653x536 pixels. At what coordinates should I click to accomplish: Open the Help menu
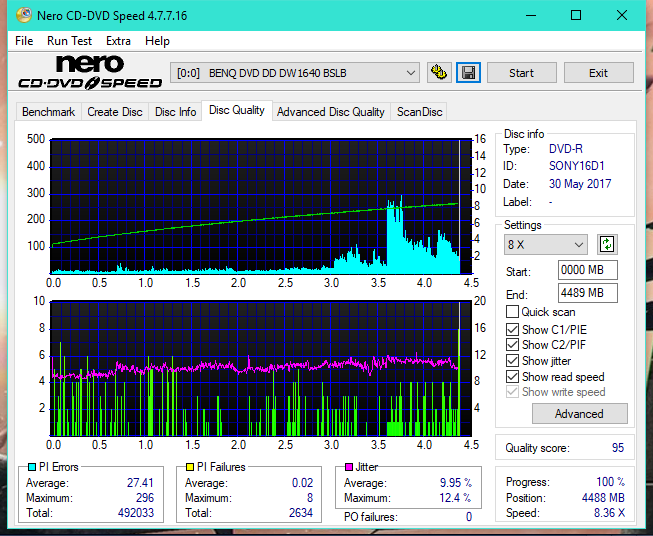pos(157,41)
